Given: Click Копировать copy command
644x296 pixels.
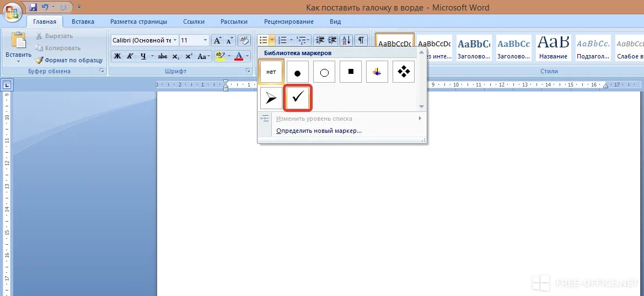Looking at the screenshot, I should [57, 48].
